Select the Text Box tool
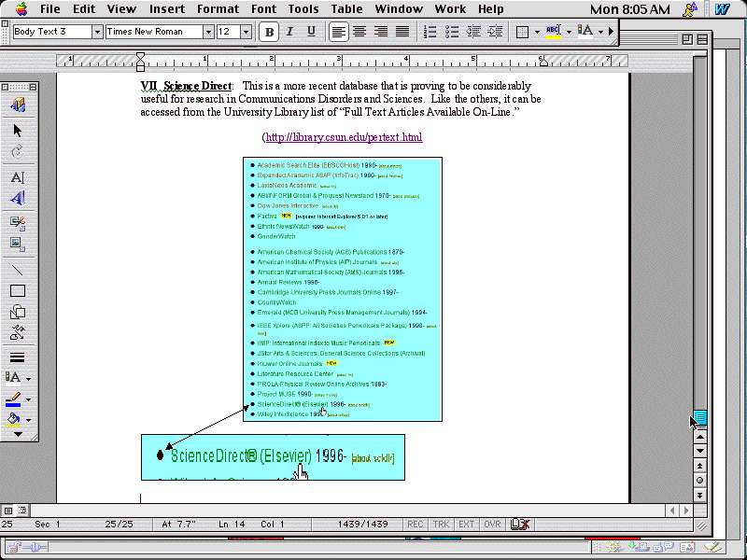This screenshot has height=560, width=747. (x=18, y=177)
